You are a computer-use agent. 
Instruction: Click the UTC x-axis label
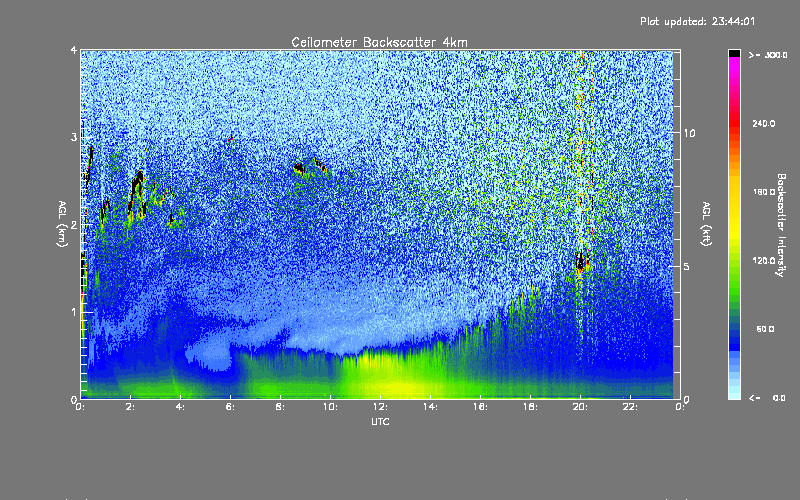point(380,421)
